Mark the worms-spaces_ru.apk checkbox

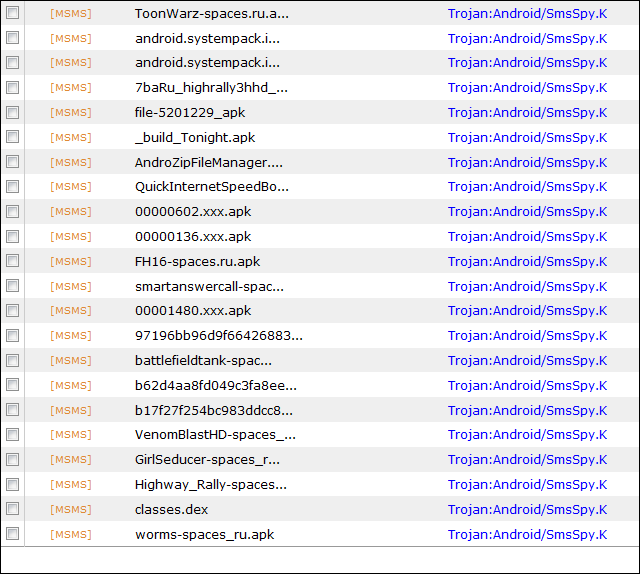tap(13, 535)
